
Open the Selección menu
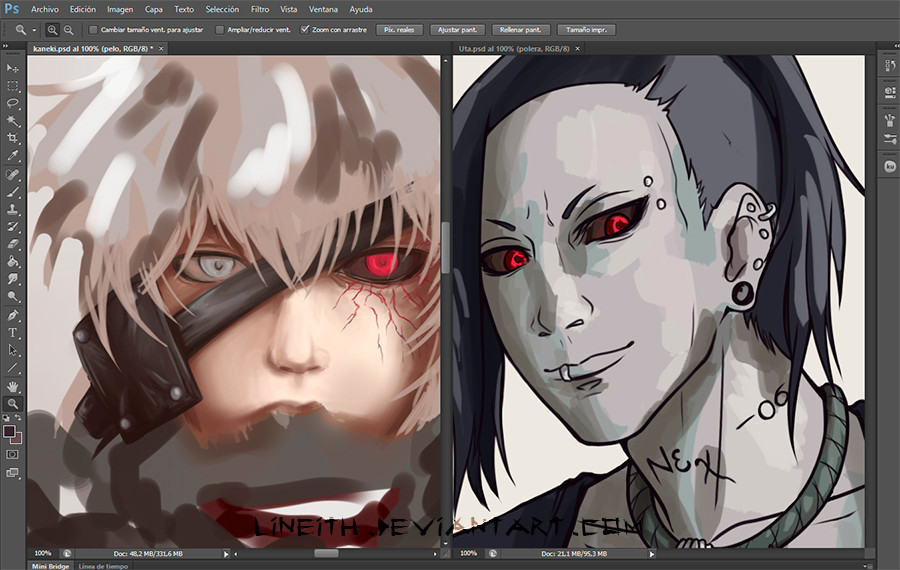pos(222,9)
